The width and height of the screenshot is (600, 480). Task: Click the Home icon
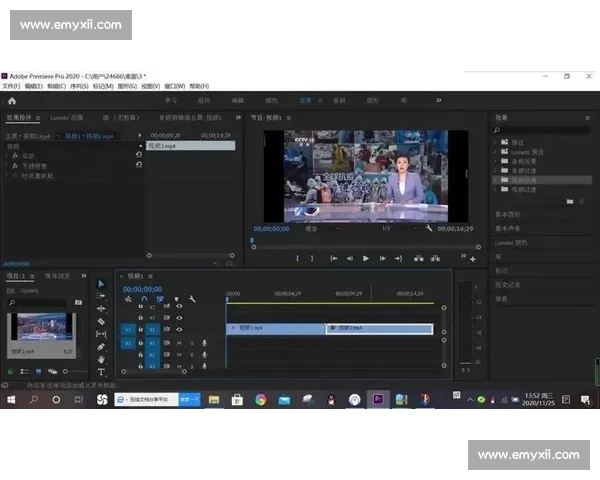point(12,100)
